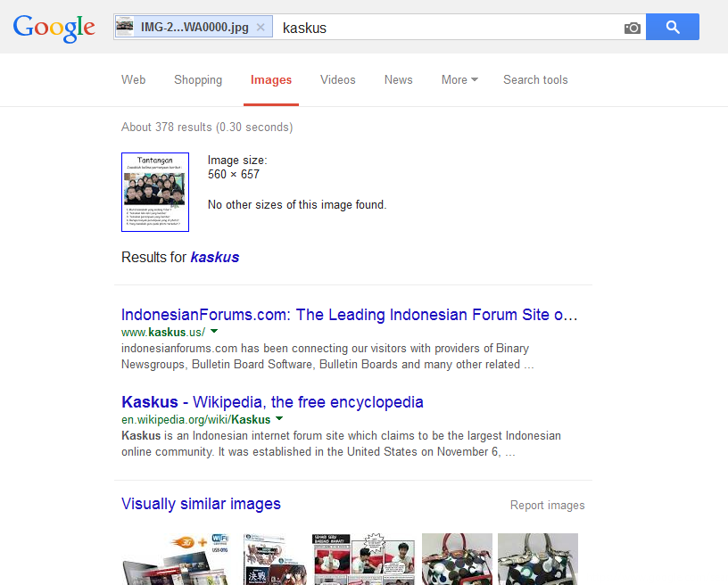Click 'No other sizes of this image found.'
Image resolution: width=728 pixels, height=585 pixels.
click(297, 204)
